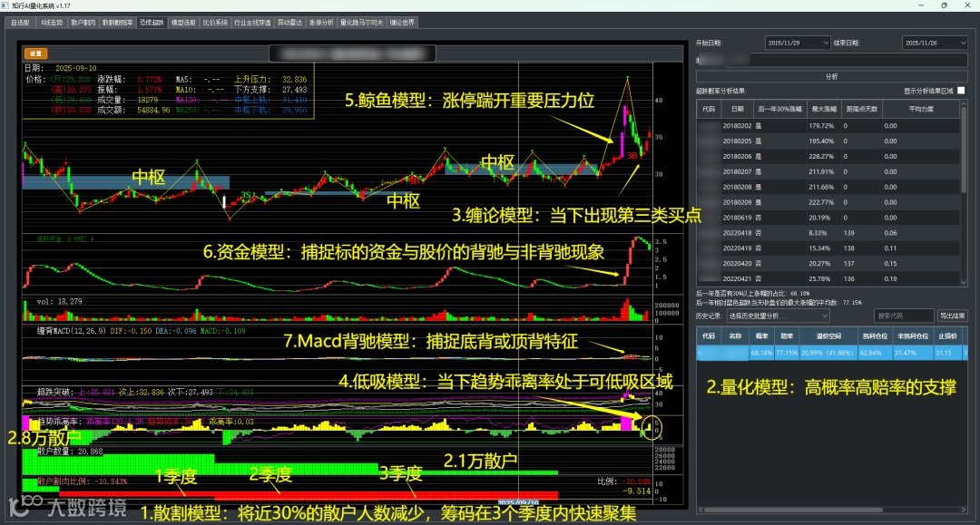
Task: Select the row dated 20220420
Action: point(828,264)
